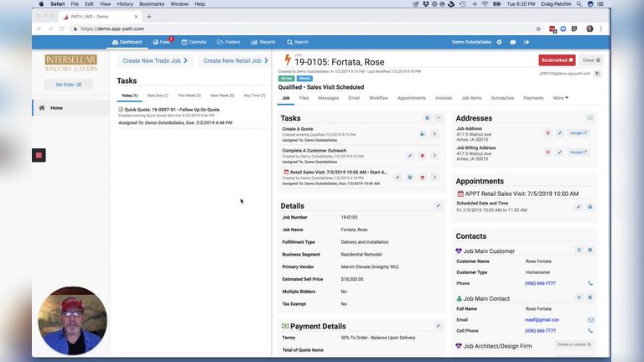Viewport: 644px width, 362px height.
Task: Click red icon on Job Address row
Action: tap(548, 133)
